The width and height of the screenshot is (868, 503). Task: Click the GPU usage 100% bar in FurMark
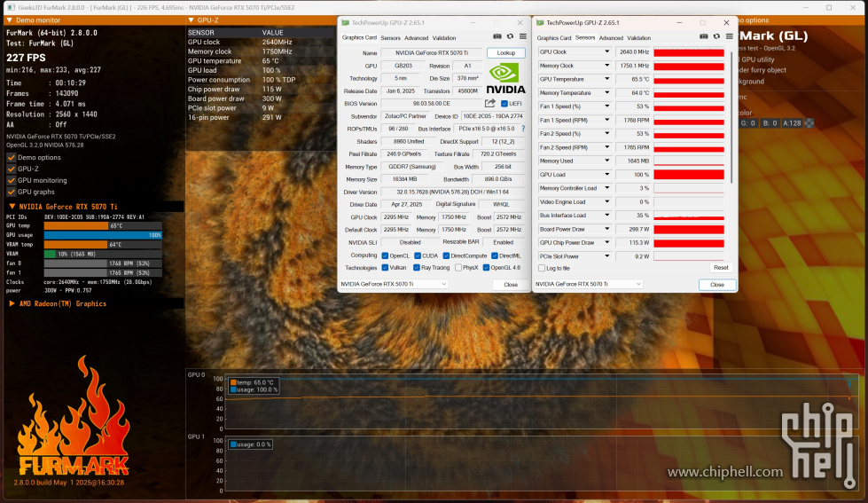point(103,235)
